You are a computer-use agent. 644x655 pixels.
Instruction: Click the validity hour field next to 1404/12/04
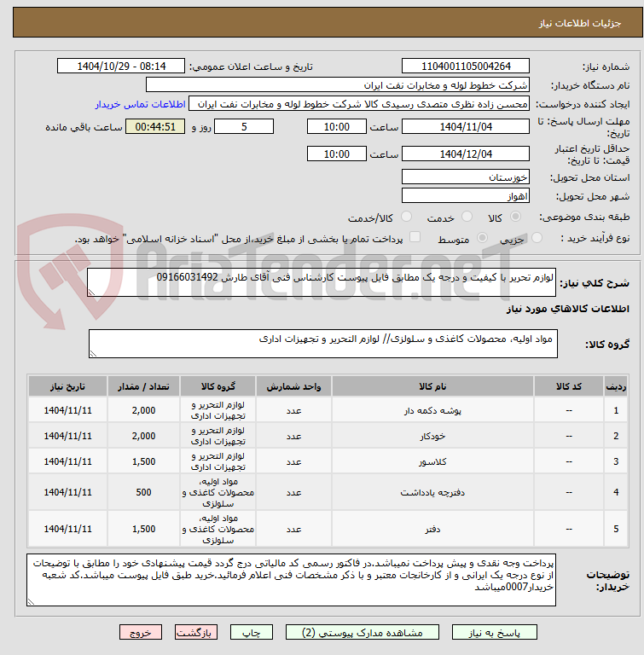coord(336,154)
